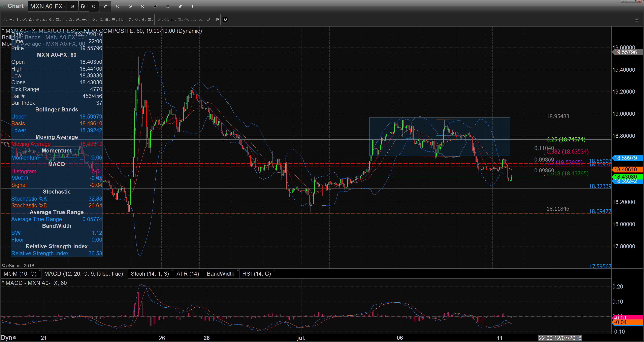Toggle the drawing tools pencil button
Screen dimensions: 644x342
pos(105,6)
